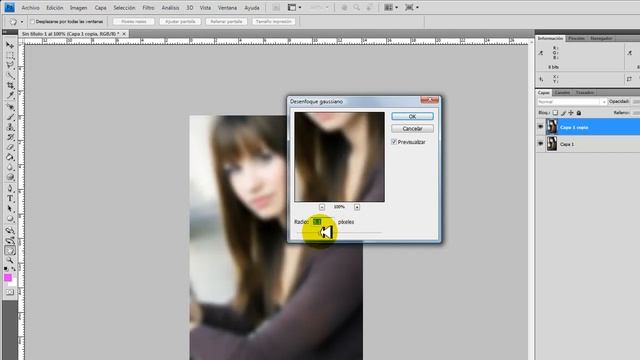
Task: Select the Pen tool
Action: click(10, 189)
